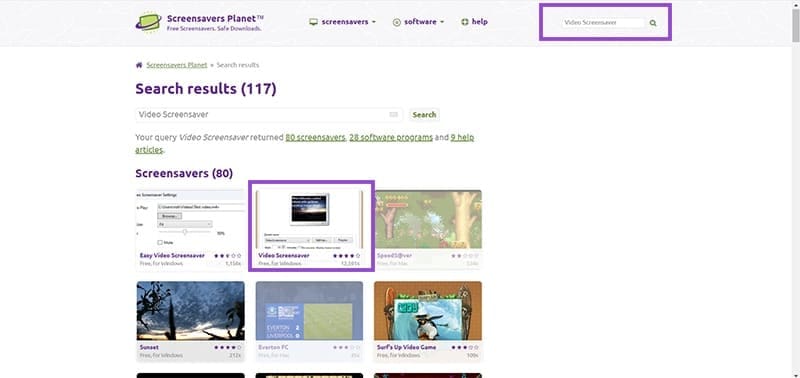
Task: Open the 80 screensavers link
Action: click(x=315, y=138)
